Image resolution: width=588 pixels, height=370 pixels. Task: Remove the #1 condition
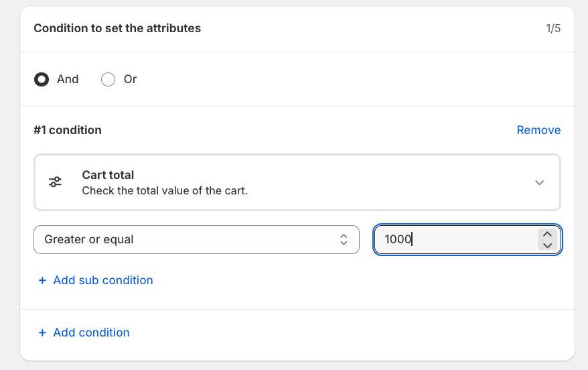(538, 130)
